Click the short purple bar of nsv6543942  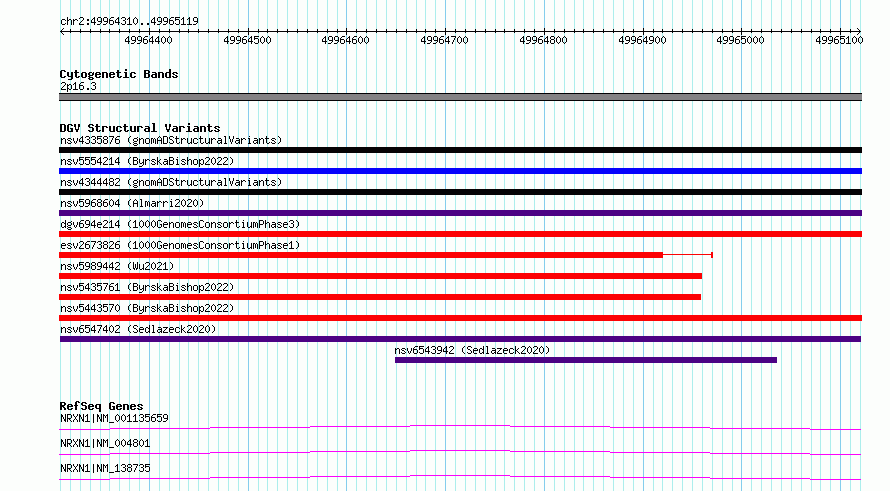(x=586, y=360)
